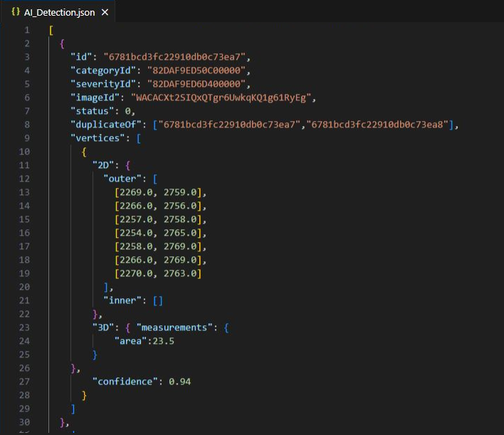Click the value "82DAF9ED6D400000"
504x435 pixels.
point(196,84)
